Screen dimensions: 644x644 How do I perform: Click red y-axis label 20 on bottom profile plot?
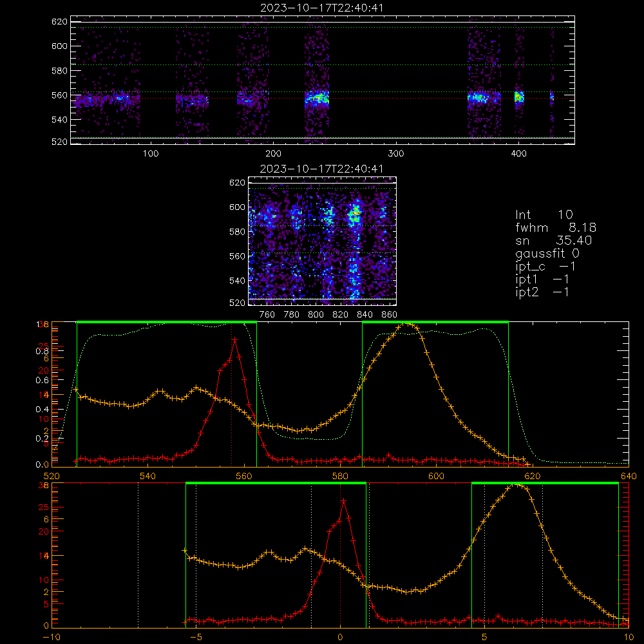[44, 531]
